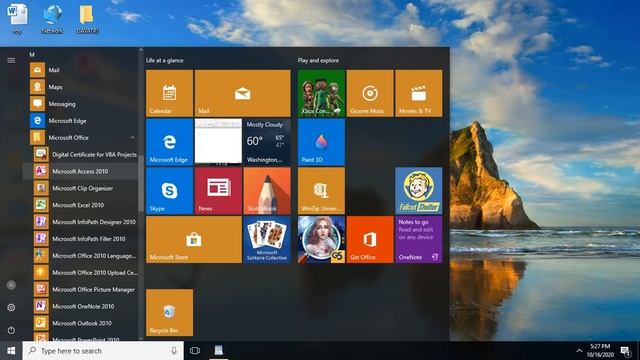The image size is (640, 360).
Task: Select the GAYATRI folder desktop icon
Action: click(x=87, y=19)
